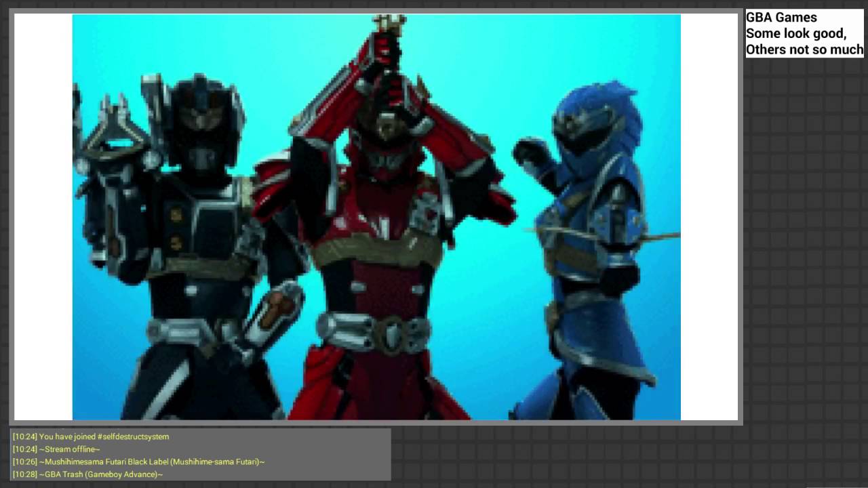The width and height of the screenshot is (868, 488).
Task: Click "~Stream offline~" chat message
Action: (56, 449)
